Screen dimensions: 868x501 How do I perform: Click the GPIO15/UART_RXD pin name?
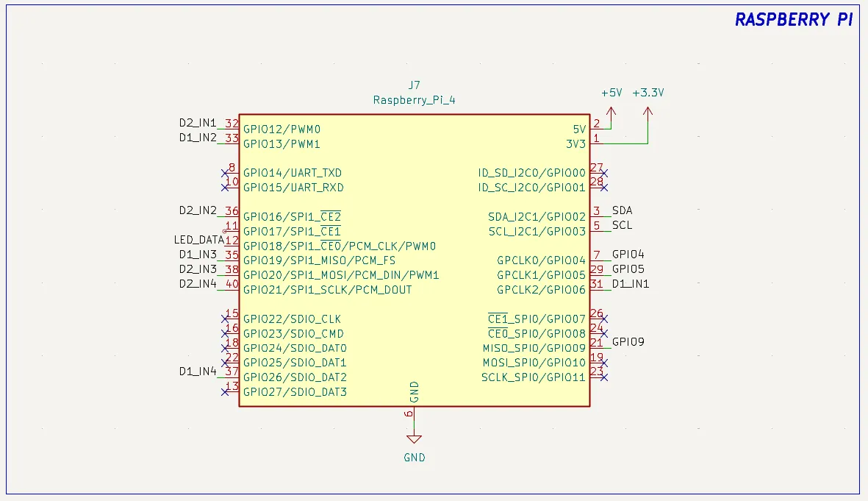293,188
